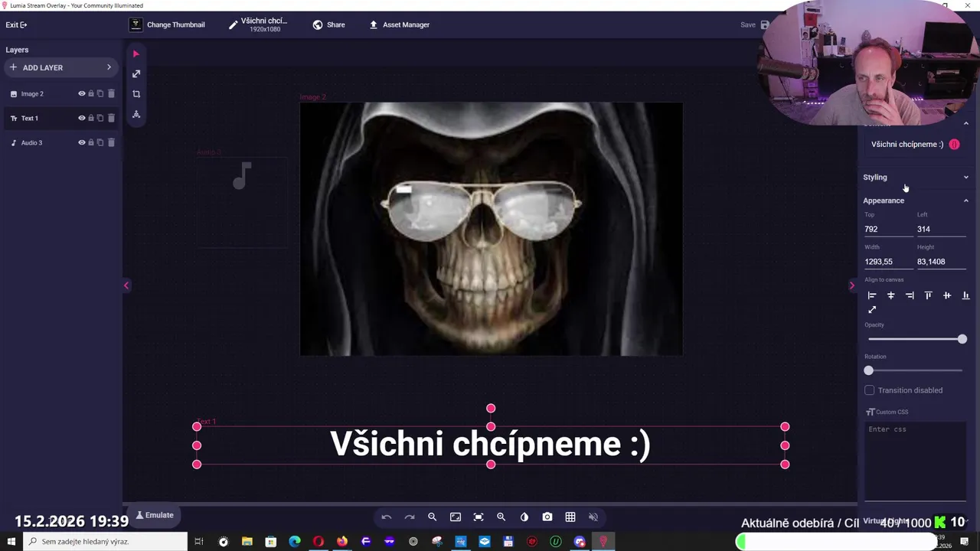Click the skull image on canvas
The image size is (980, 551).
pos(491,229)
